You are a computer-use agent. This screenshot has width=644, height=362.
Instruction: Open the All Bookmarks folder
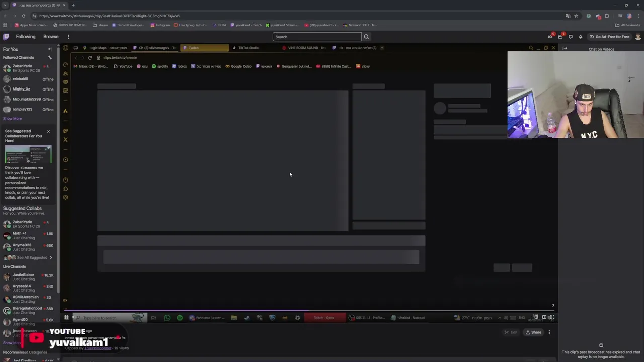[627, 25]
